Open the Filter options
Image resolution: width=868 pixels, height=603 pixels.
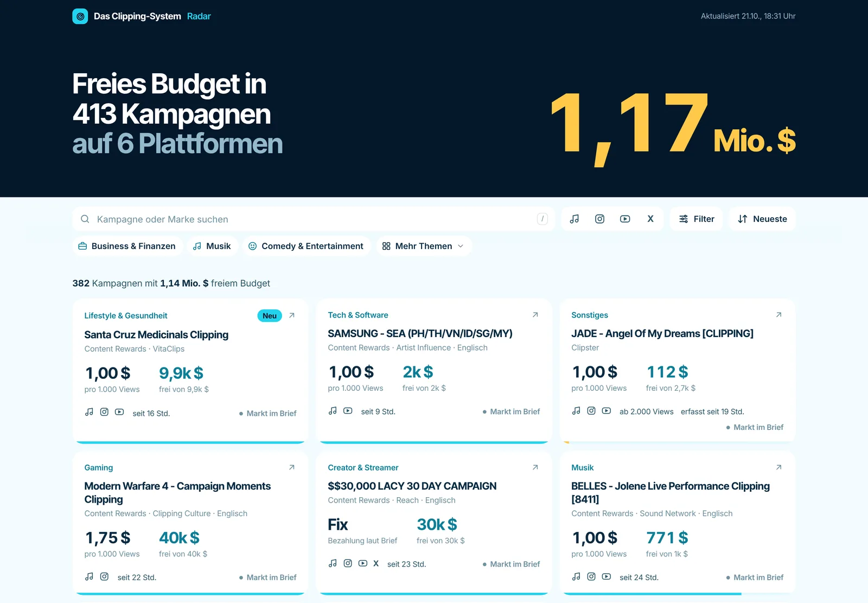(697, 219)
